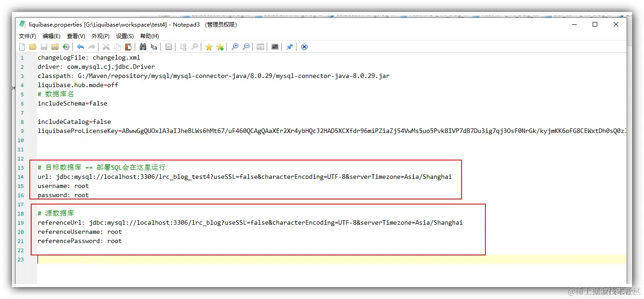Viewport: 644px width, 299px height.
Task: Click line number 23 in the margin
Action: click(21, 260)
